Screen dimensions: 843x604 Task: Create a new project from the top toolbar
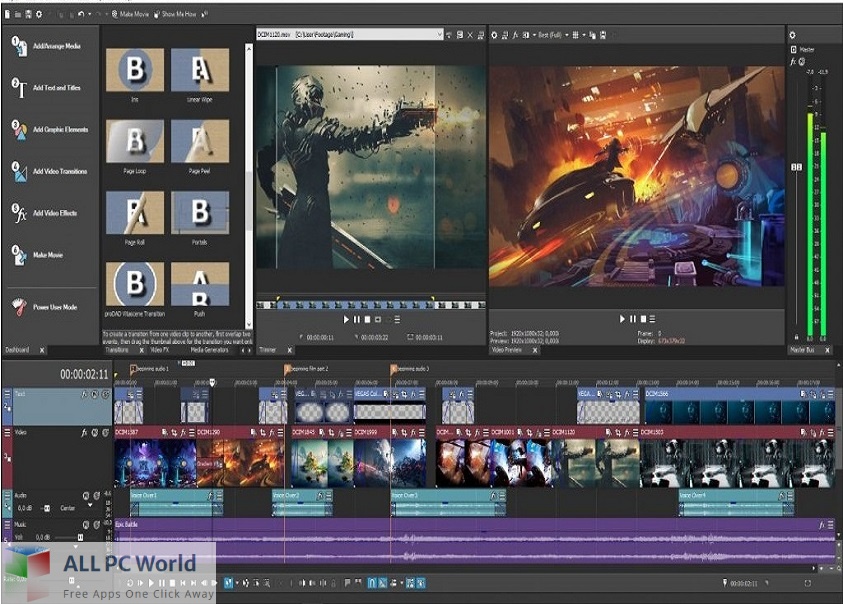[7, 15]
